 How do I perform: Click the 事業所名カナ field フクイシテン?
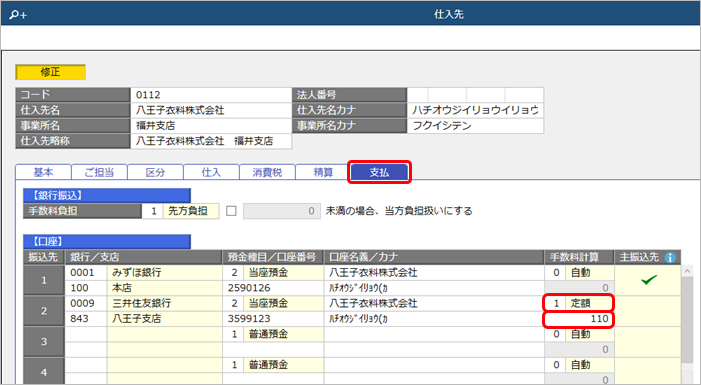[475, 126]
